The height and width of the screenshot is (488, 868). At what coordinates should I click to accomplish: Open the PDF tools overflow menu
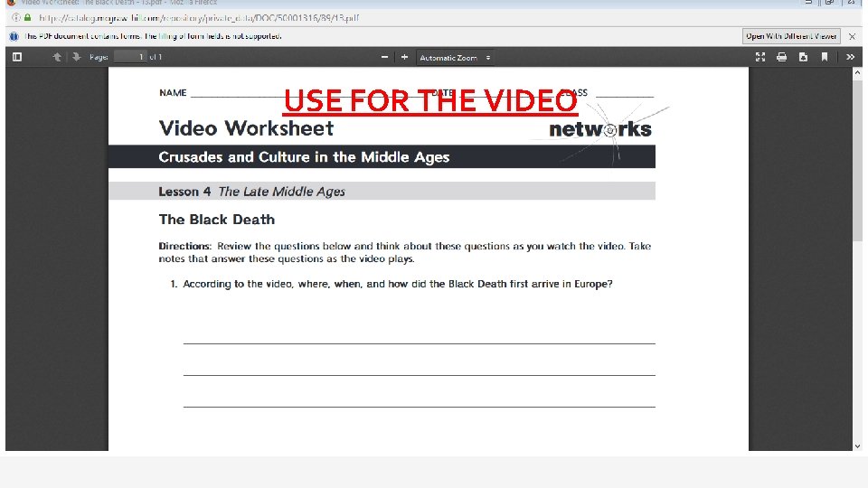pos(850,57)
